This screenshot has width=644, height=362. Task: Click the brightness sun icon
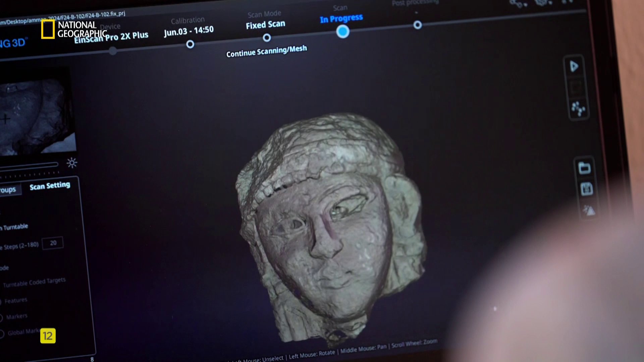click(x=72, y=163)
